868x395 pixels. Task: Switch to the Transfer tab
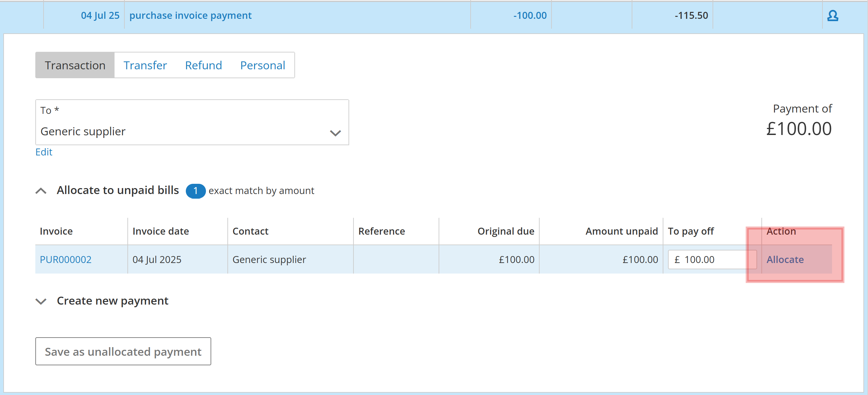pos(145,65)
